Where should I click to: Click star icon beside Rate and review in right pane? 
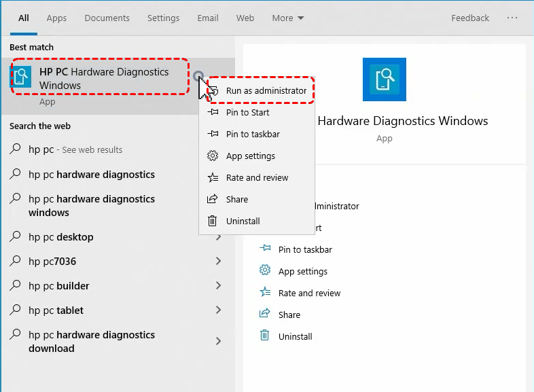(x=265, y=293)
